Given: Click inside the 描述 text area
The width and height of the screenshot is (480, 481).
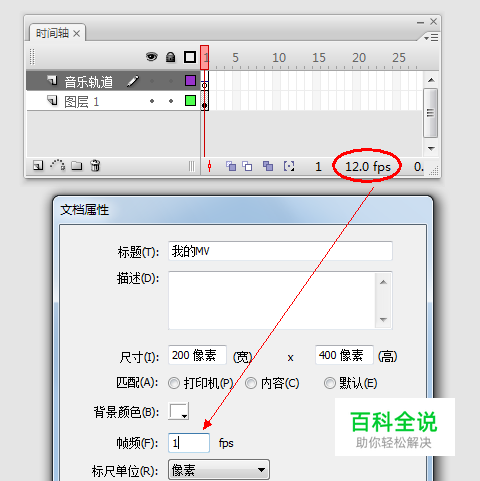Looking at the screenshot, I should point(272,300).
